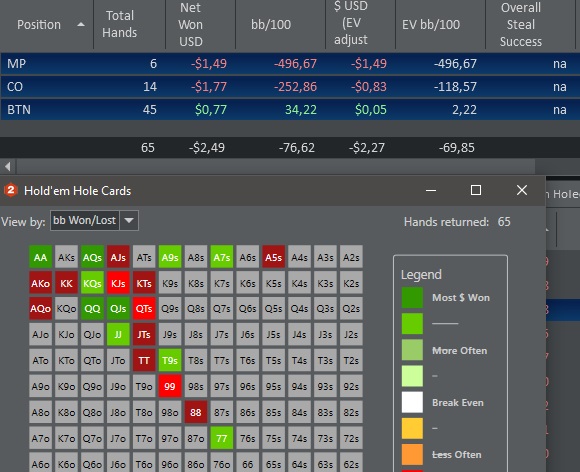Select the T9s hole card cell

click(x=170, y=360)
